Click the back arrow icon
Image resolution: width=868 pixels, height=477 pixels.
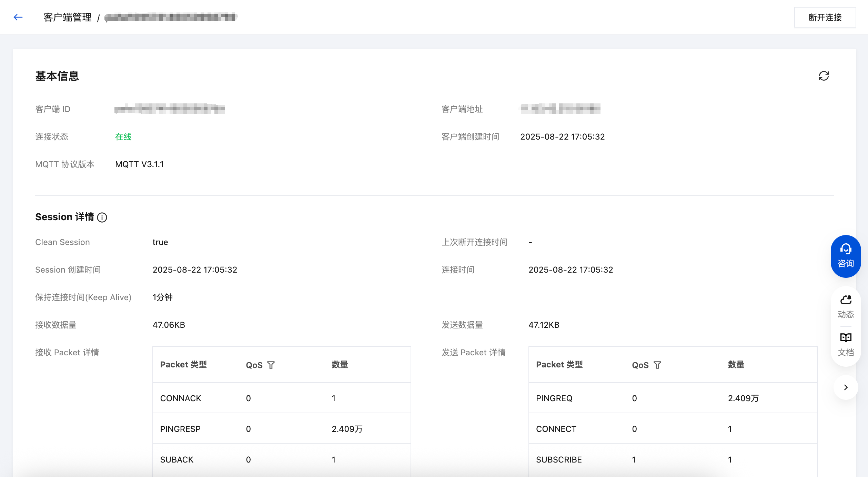tap(18, 17)
